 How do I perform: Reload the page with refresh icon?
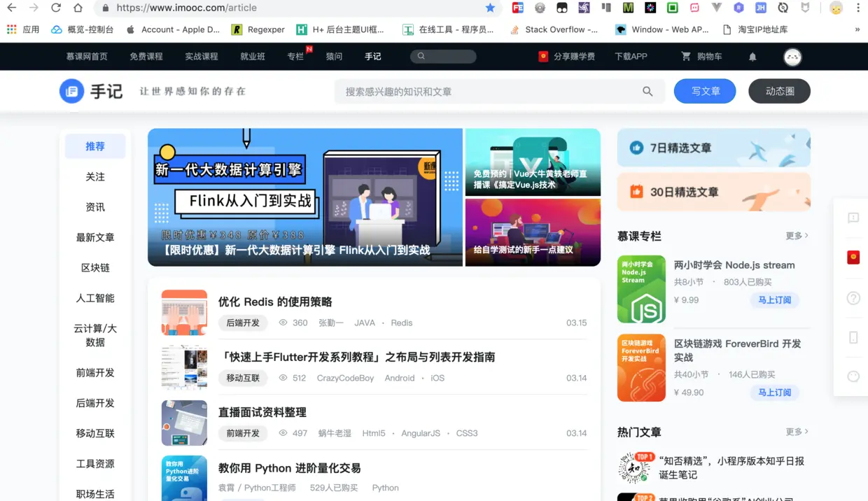tap(56, 8)
